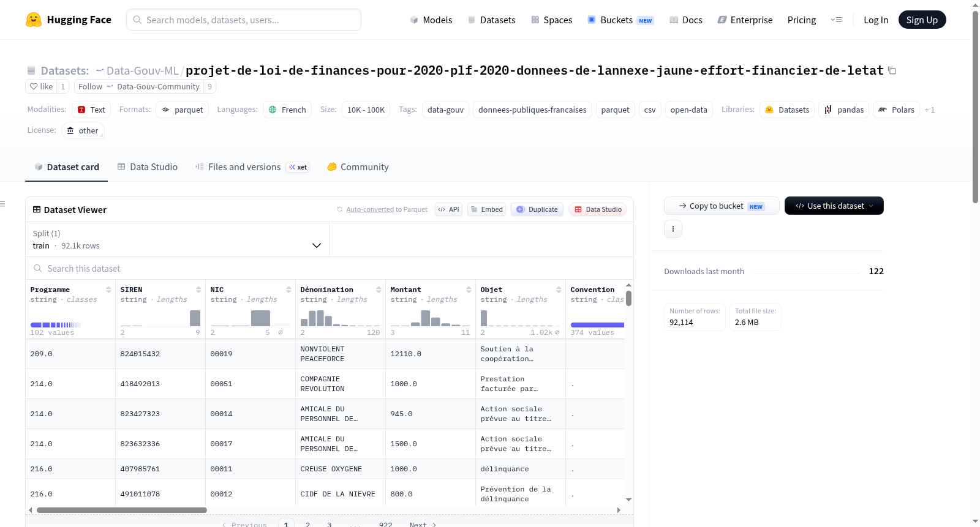Open the Enterprise menu item
Screen dimensions: 980x527
(745, 20)
